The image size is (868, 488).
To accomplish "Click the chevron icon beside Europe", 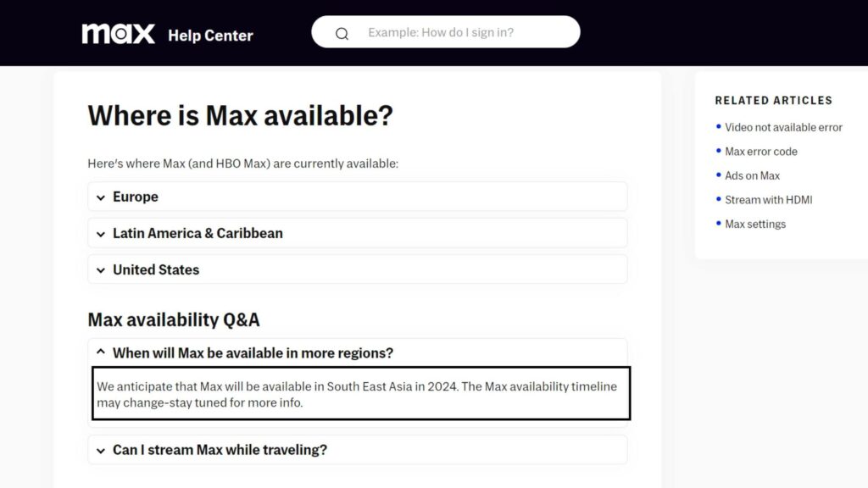I will (100, 197).
